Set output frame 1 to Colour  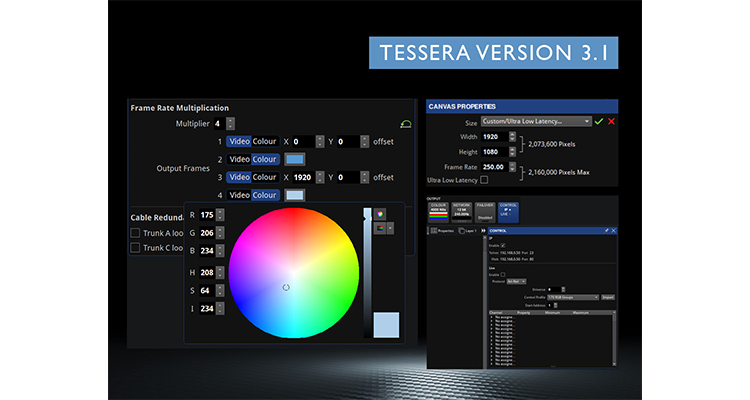click(265, 142)
